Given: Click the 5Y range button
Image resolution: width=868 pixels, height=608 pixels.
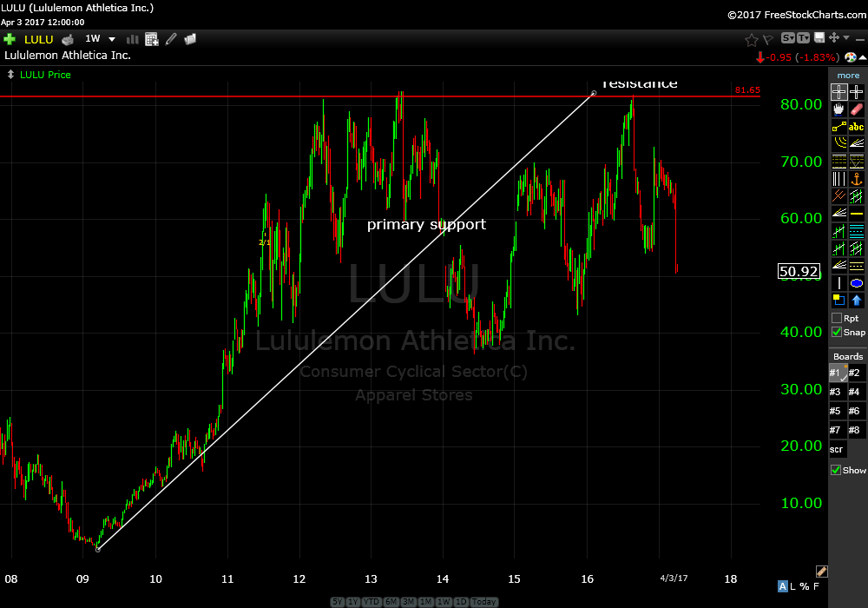Looking at the screenshot, I should pyautogui.click(x=337, y=602).
